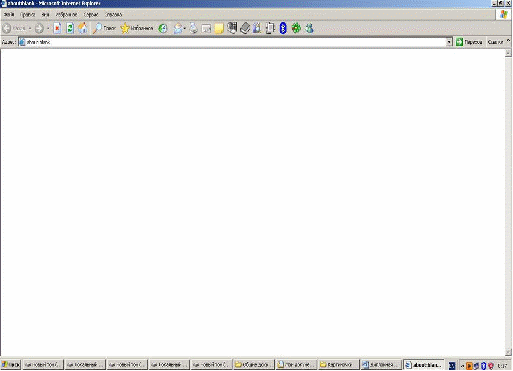Screen dimensions: 513x371
Task: Click the Bluetooth toolbar icon
Action: click(283, 28)
